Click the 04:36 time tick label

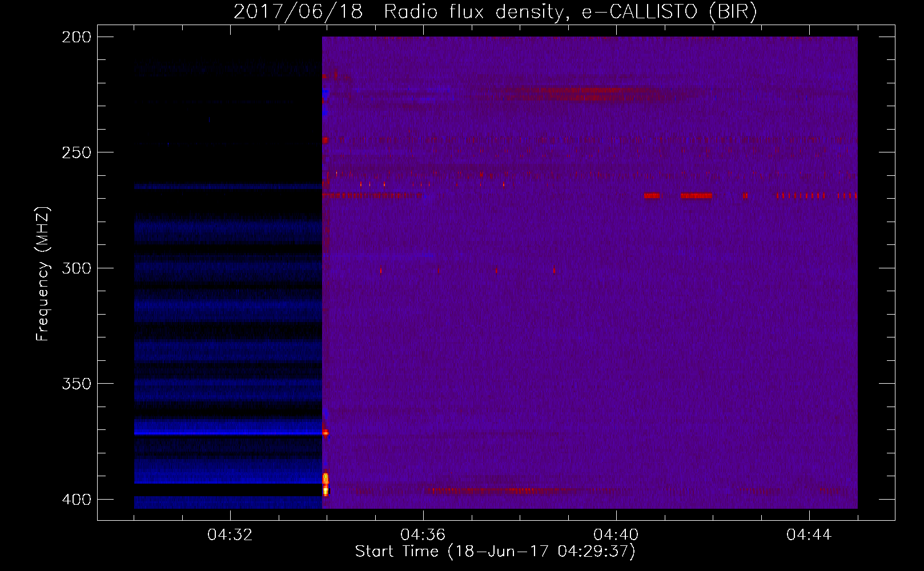(x=423, y=535)
